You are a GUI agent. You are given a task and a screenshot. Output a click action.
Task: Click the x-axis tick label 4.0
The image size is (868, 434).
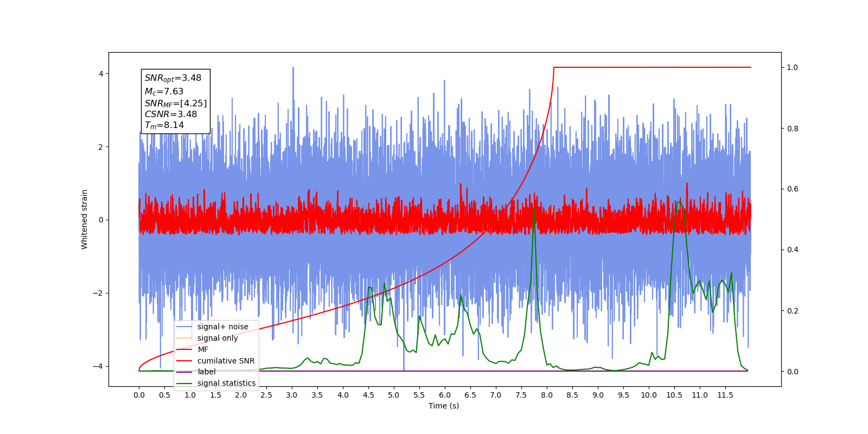click(343, 395)
